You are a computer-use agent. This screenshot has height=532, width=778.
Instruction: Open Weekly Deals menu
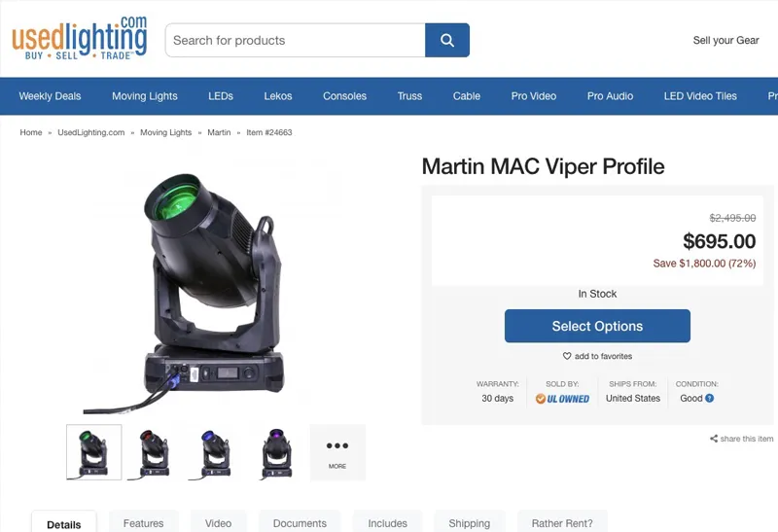coord(50,96)
